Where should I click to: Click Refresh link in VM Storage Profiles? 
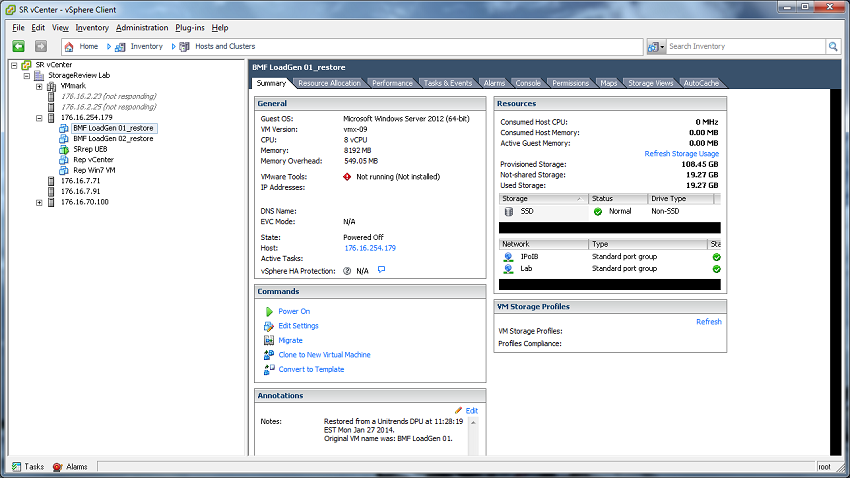pyautogui.click(x=709, y=322)
